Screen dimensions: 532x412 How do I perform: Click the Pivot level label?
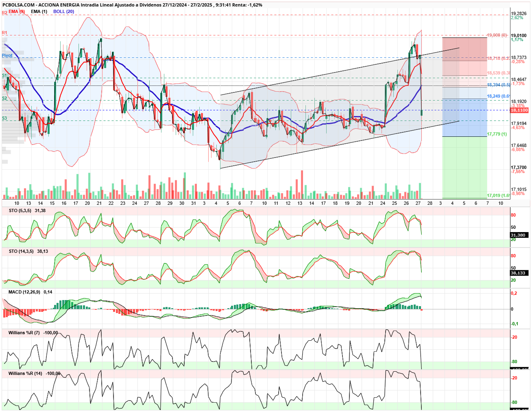[7, 55]
